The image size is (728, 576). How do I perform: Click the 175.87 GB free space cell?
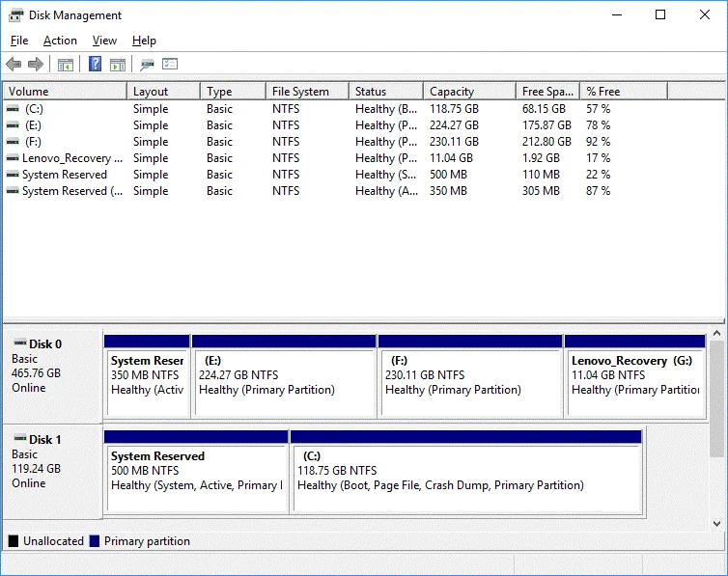[546, 125]
